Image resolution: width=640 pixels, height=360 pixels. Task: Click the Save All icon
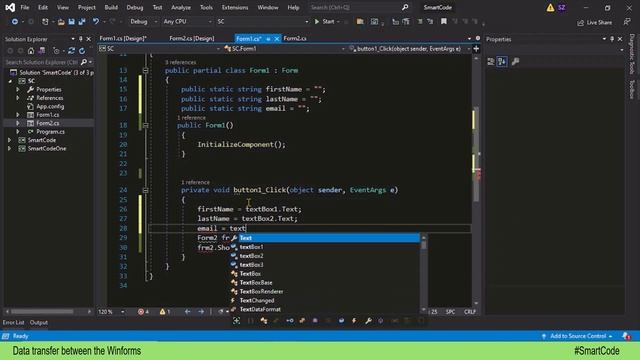coord(82,22)
